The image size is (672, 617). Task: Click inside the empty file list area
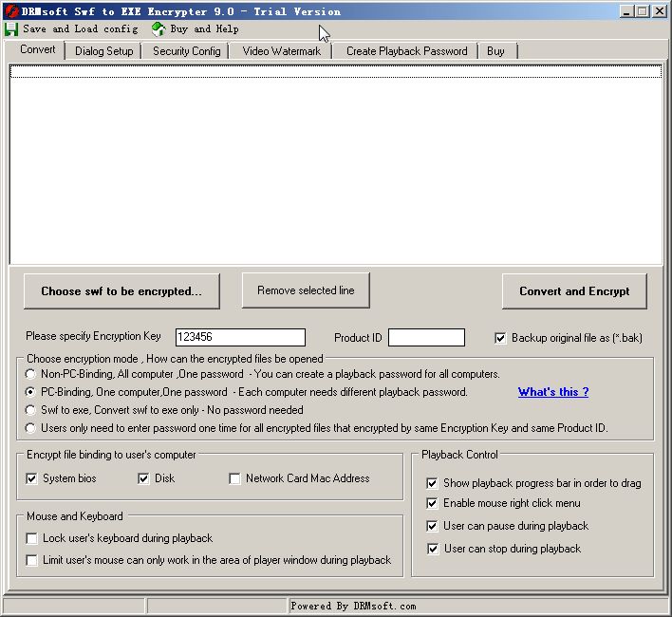(336, 164)
